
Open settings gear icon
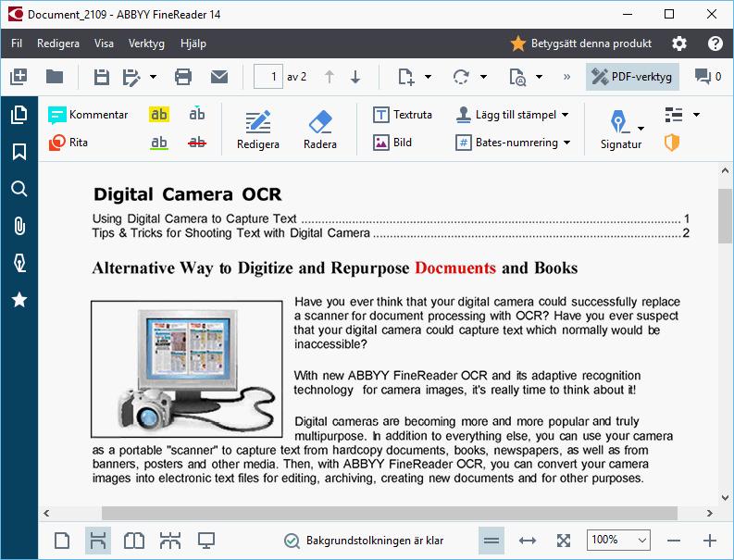click(679, 44)
